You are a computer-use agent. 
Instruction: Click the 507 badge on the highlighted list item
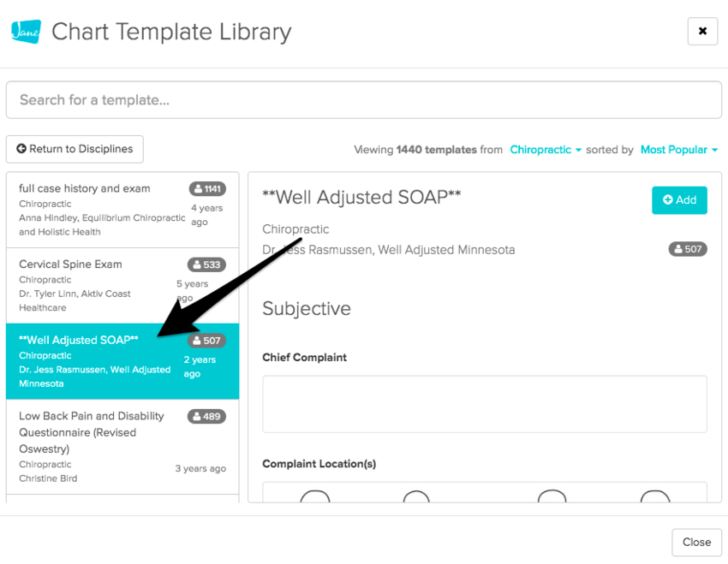tap(207, 341)
